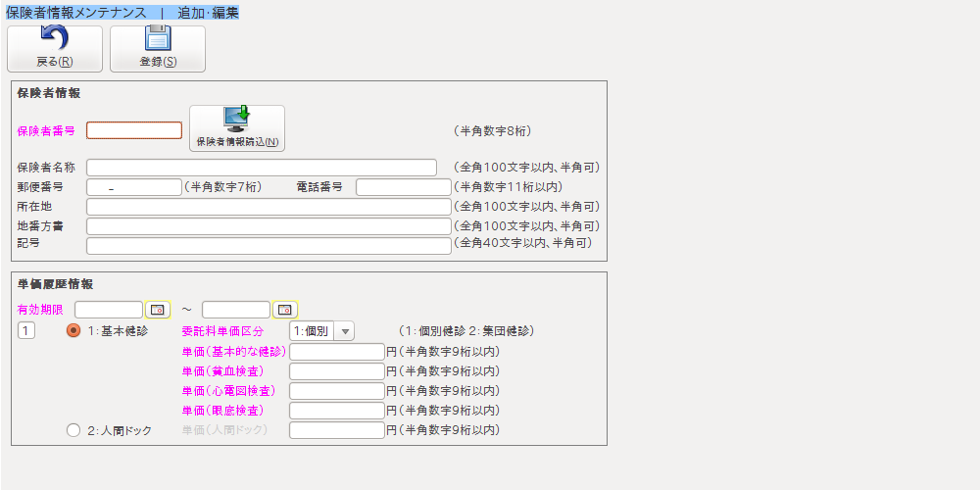This screenshot has height=490, width=980.
Task: Focus the 単価(眼底検査) input field
Action: [337, 411]
